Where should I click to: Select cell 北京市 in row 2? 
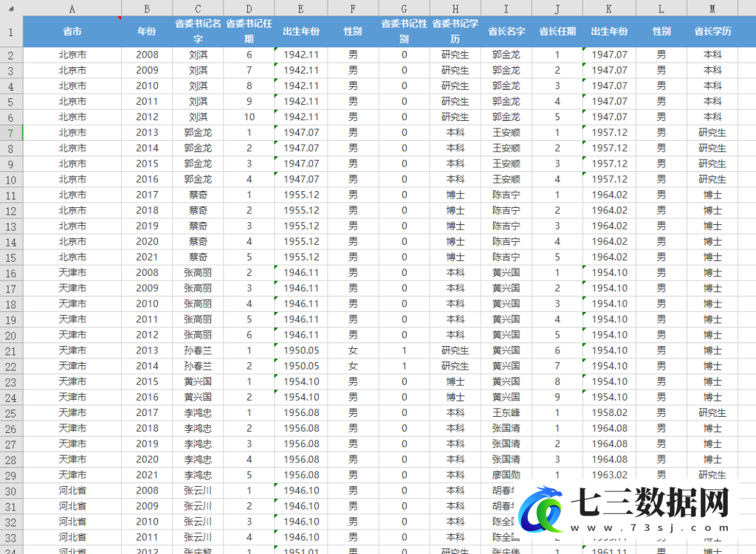point(72,55)
